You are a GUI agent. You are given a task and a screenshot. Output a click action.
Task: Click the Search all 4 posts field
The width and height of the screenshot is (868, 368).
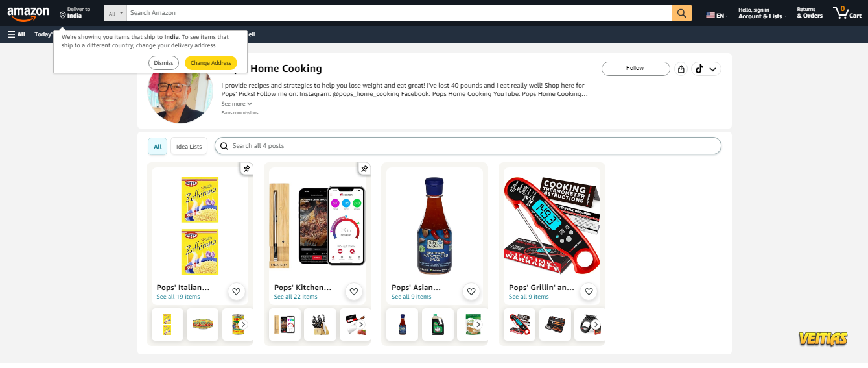467,146
